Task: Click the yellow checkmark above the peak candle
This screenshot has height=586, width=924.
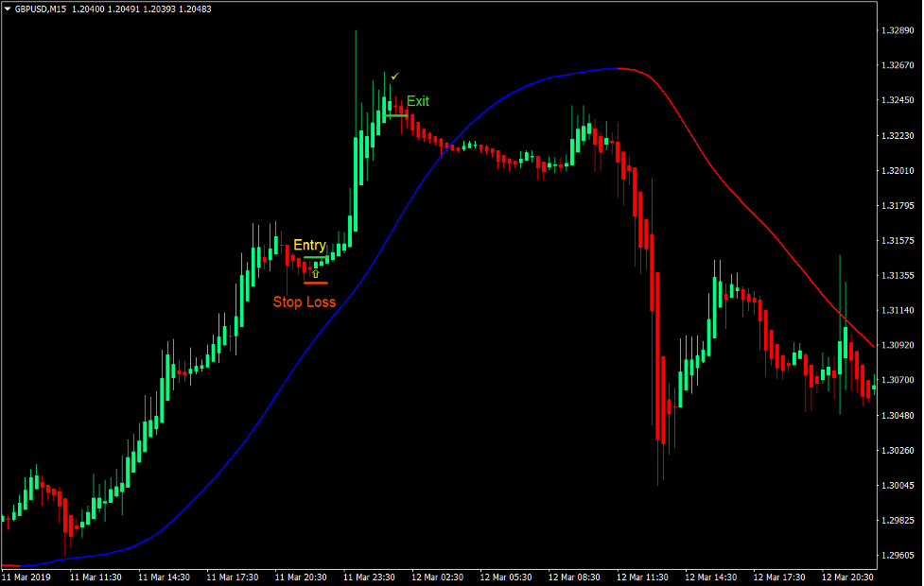Action: [394, 76]
